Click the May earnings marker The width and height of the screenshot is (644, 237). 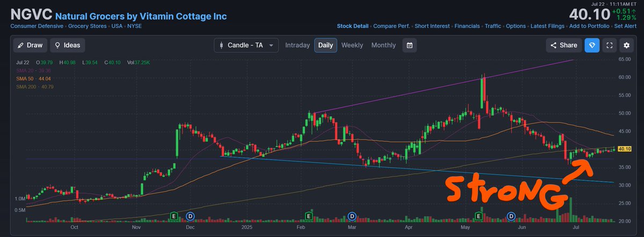point(479,216)
